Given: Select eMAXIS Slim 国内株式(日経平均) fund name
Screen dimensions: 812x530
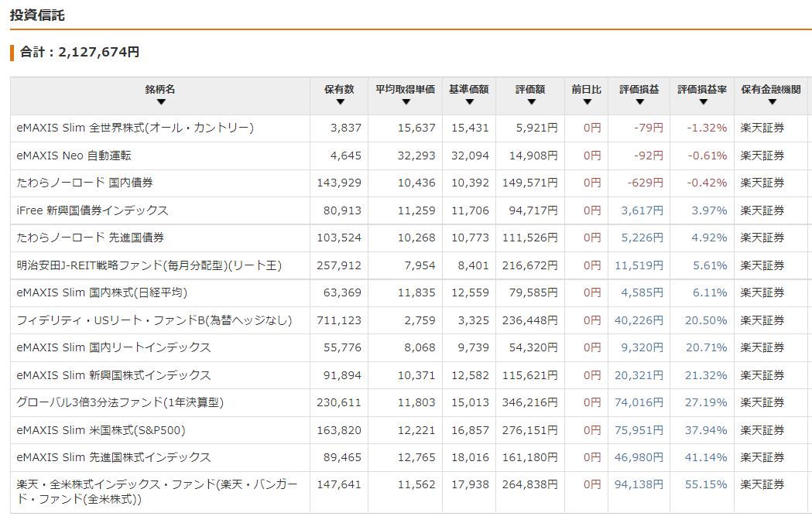Looking at the screenshot, I should tap(101, 292).
